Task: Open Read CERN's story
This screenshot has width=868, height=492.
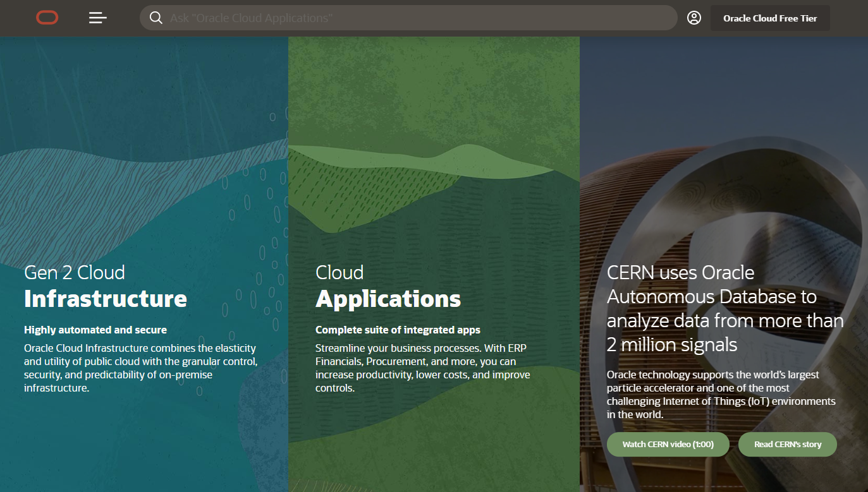Action: [788, 445]
